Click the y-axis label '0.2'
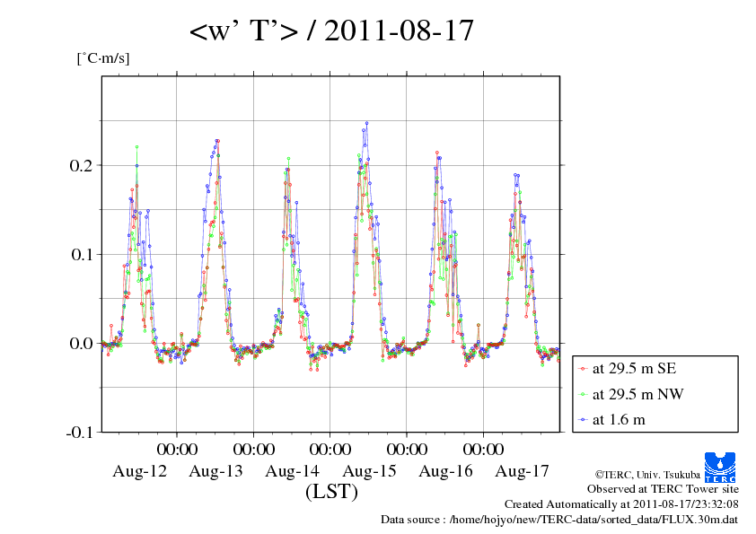Viewport: 756px width, 534px height. [x=81, y=165]
